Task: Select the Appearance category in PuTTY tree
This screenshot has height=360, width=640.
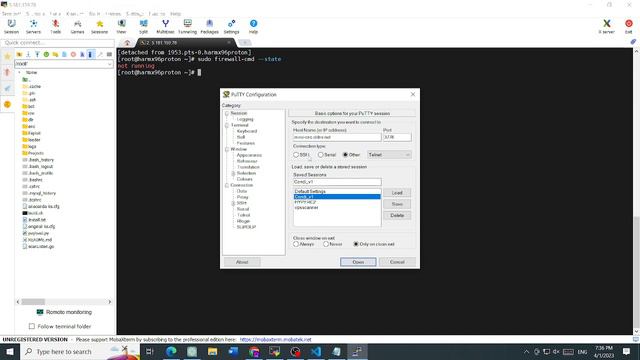Action: [249, 155]
